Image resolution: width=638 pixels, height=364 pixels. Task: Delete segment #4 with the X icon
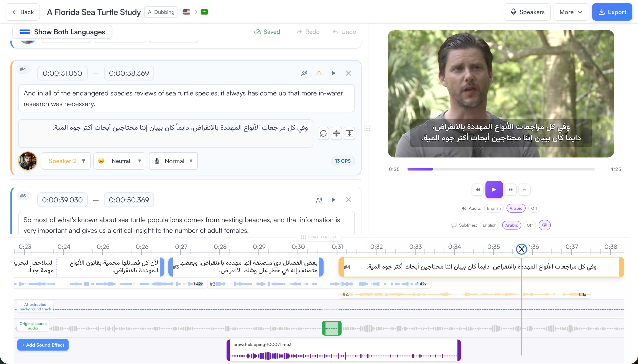point(348,73)
